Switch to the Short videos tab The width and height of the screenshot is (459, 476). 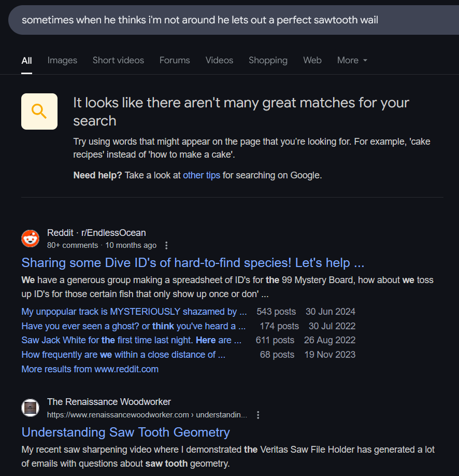(118, 61)
